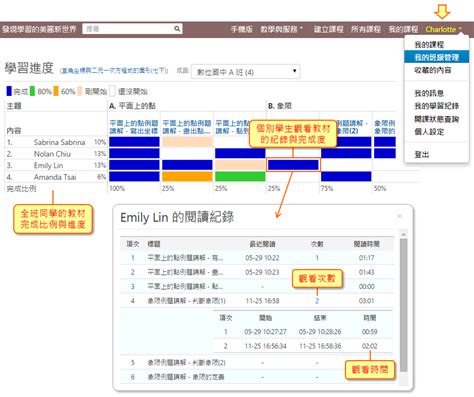This screenshot has width=474, height=397.
Task: Open the course title link beside 學習進度
Action: pos(114,71)
